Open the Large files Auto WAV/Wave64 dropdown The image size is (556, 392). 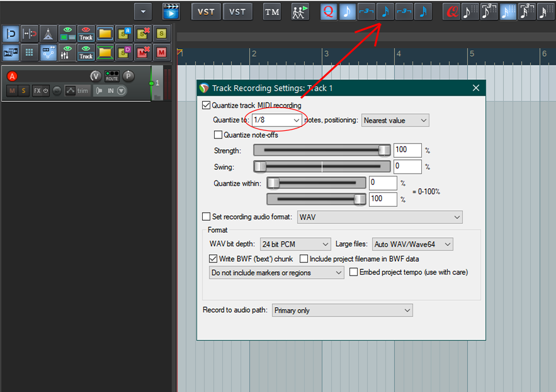click(412, 244)
